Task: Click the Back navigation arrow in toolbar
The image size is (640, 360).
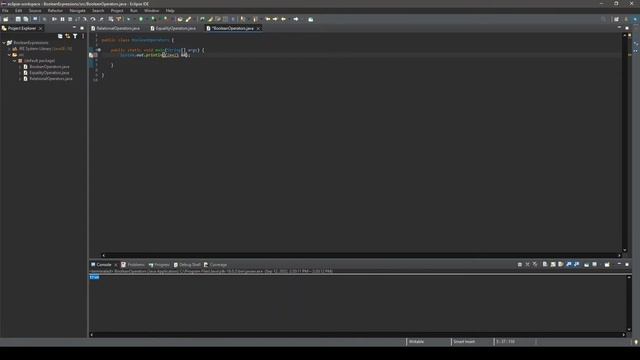Action: [x=284, y=19]
